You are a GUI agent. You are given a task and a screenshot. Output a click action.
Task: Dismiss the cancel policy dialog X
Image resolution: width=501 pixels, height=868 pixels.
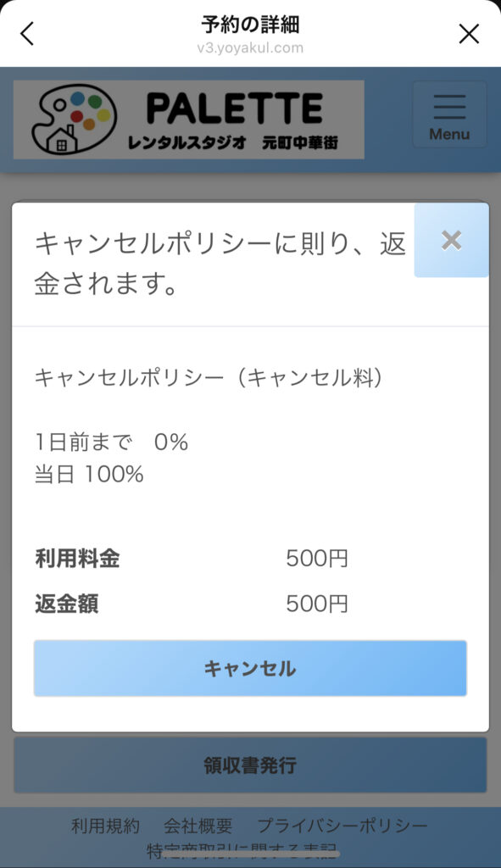coord(451,240)
